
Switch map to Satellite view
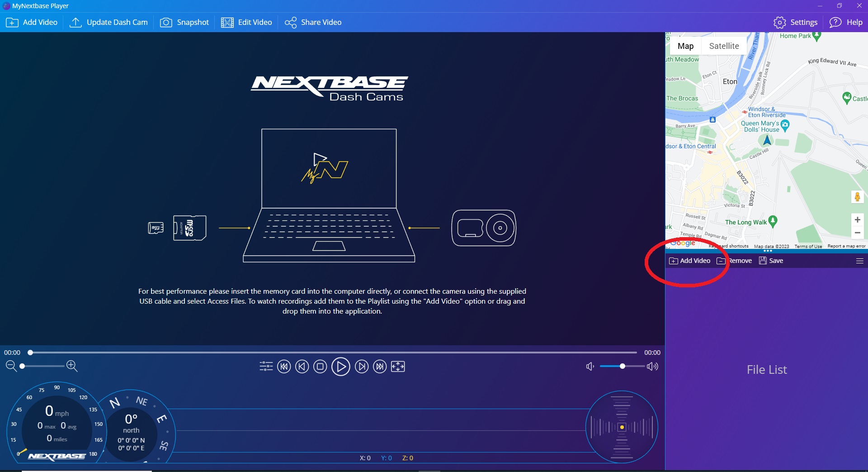(724, 46)
